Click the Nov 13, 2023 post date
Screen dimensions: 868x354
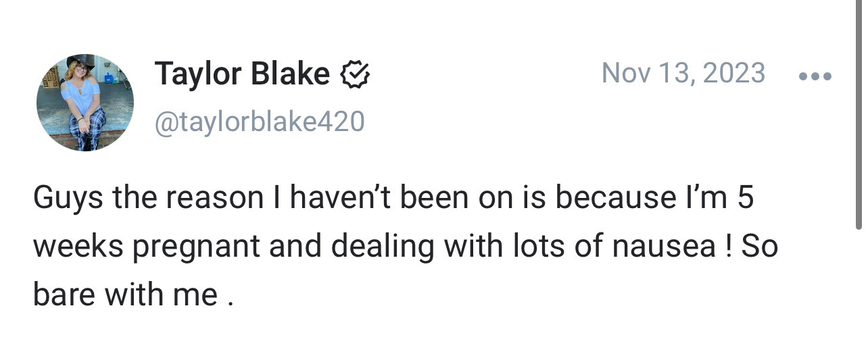683,73
